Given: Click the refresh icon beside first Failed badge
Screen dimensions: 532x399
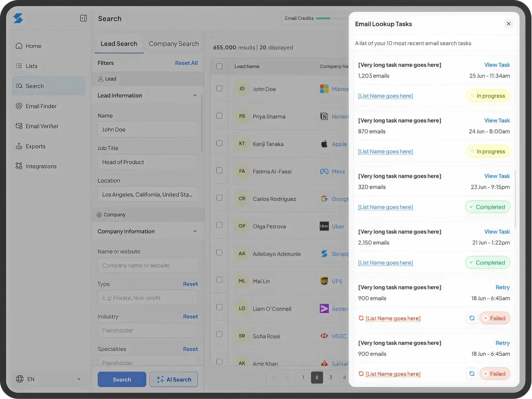Looking at the screenshot, I should [x=472, y=318].
